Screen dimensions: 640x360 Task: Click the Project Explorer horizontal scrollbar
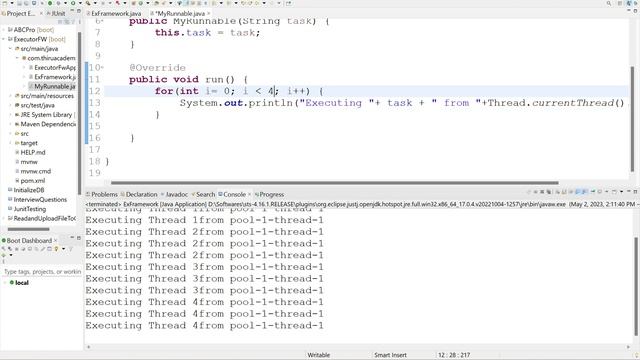click(x=28, y=229)
